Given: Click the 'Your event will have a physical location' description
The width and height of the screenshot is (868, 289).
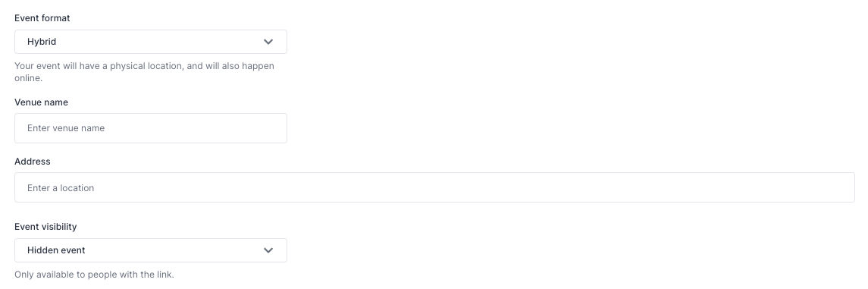Looking at the screenshot, I should tap(145, 72).
